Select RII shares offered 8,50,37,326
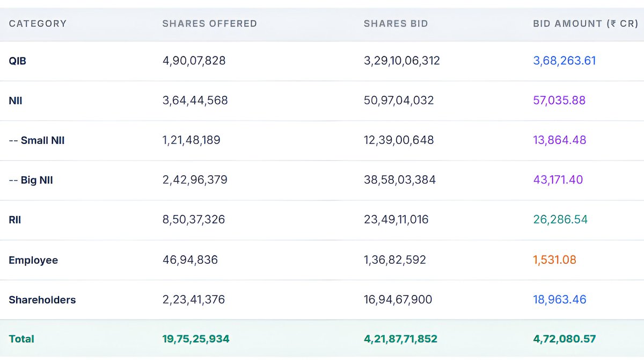 [194, 220]
